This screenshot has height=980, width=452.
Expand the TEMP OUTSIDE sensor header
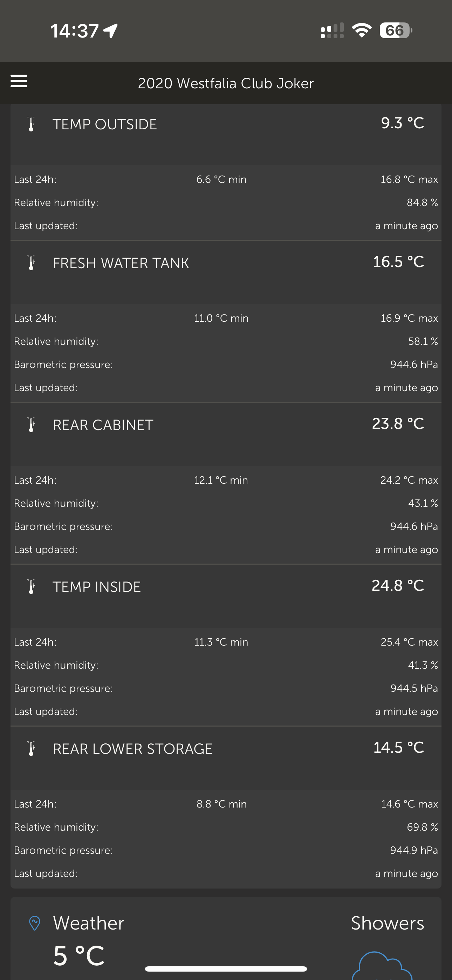click(x=226, y=134)
